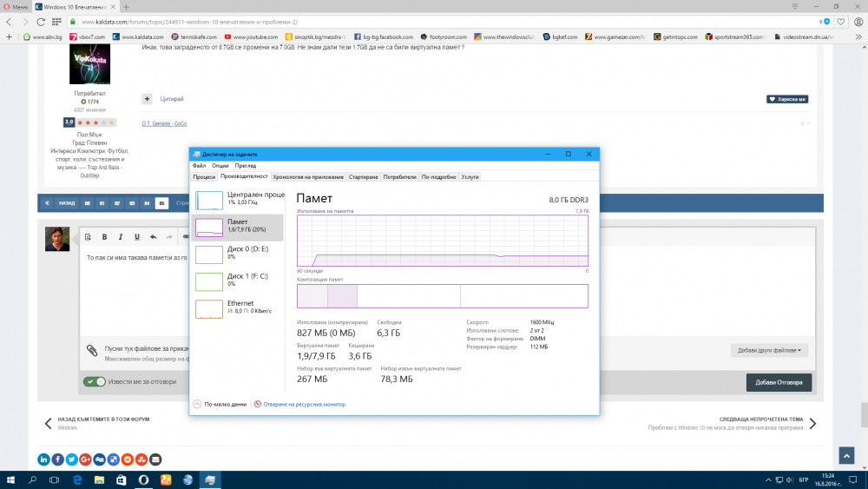Viewport: 868px width, 489px height.
Task: Switch to По-подробно tab
Action: [x=438, y=176]
